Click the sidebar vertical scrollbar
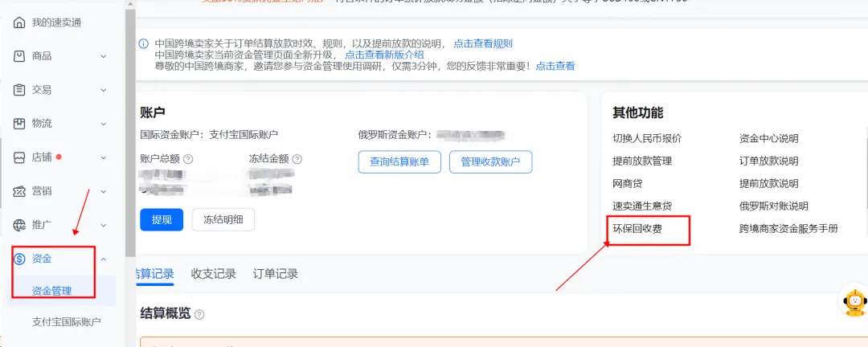This screenshot has width=868, height=347. [x=129, y=120]
